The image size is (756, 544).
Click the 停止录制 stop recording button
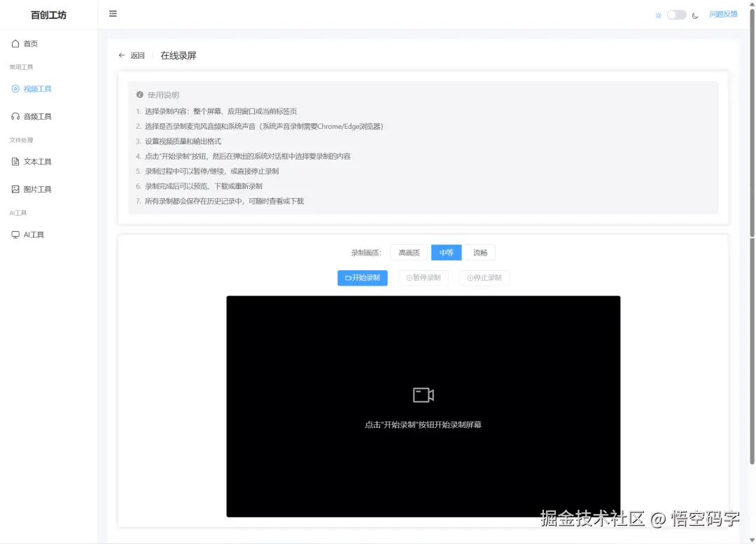point(484,277)
